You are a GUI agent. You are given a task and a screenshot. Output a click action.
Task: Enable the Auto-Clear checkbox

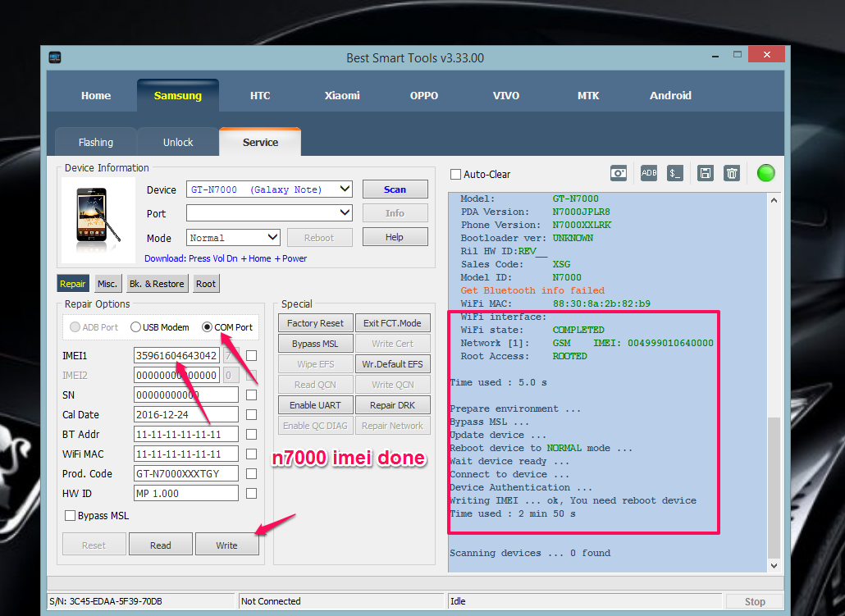(x=455, y=174)
